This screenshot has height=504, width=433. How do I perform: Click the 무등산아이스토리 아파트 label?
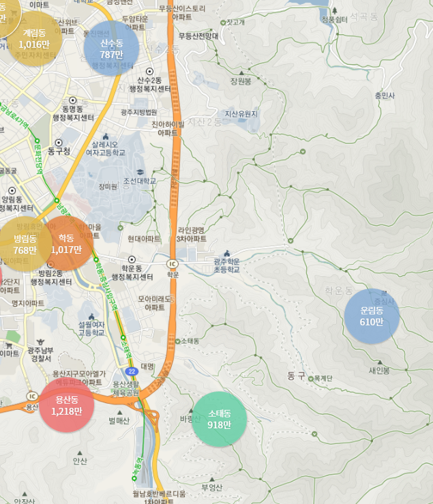click(x=182, y=13)
